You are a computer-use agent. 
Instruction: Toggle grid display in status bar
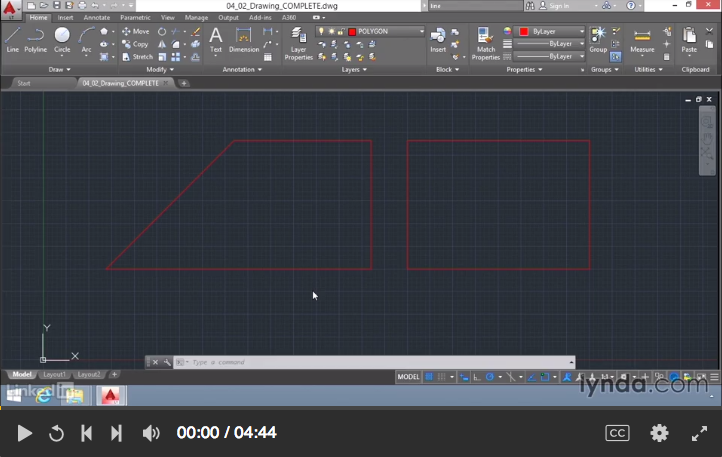pos(430,377)
